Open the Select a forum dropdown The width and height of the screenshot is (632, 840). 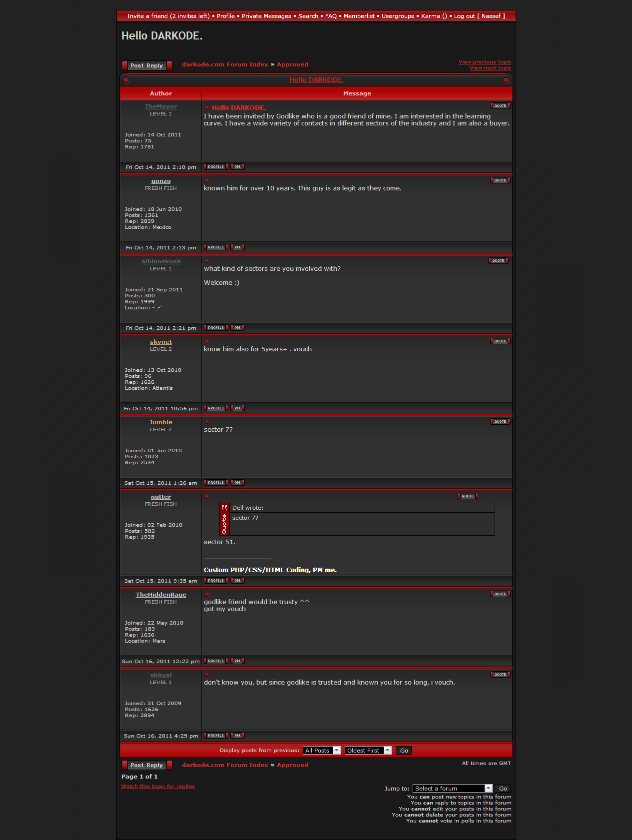[x=453, y=789]
